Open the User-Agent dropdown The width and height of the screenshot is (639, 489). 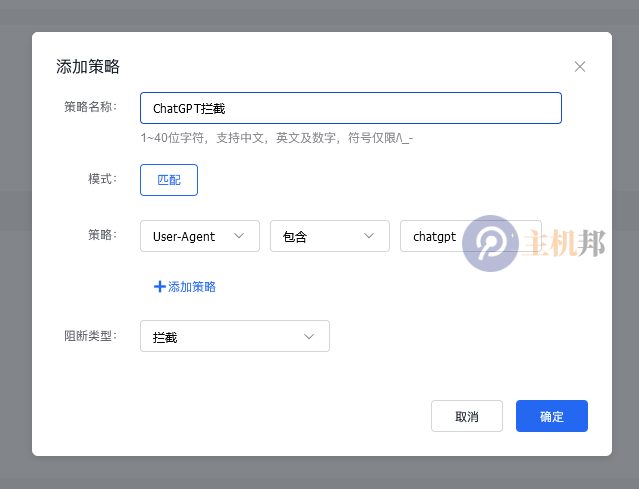[x=200, y=236]
